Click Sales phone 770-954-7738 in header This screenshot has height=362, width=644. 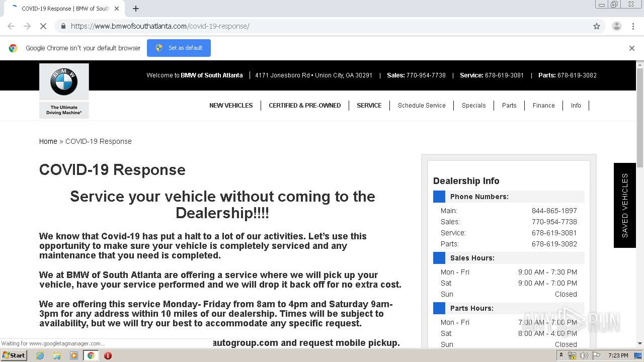click(x=426, y=75)
